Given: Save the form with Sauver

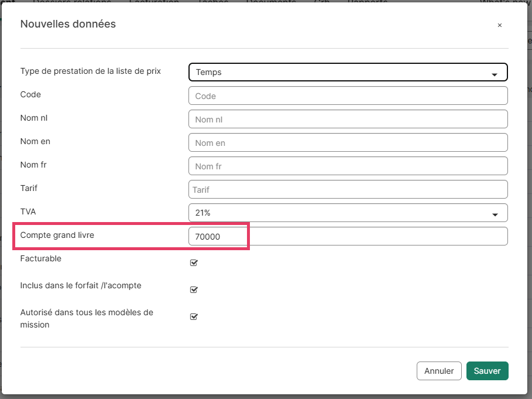Looking at the screenshot, I should pyautogui.click(x=487, y=371).
